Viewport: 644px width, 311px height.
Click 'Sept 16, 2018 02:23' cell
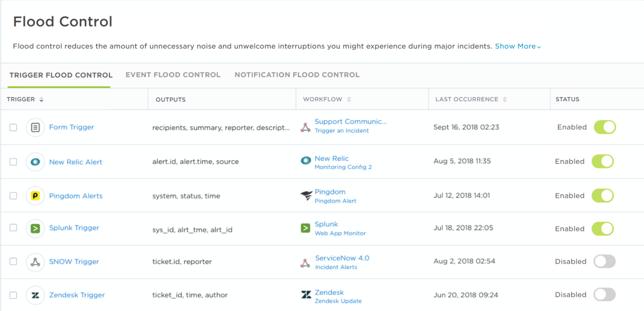pos(466,127)
